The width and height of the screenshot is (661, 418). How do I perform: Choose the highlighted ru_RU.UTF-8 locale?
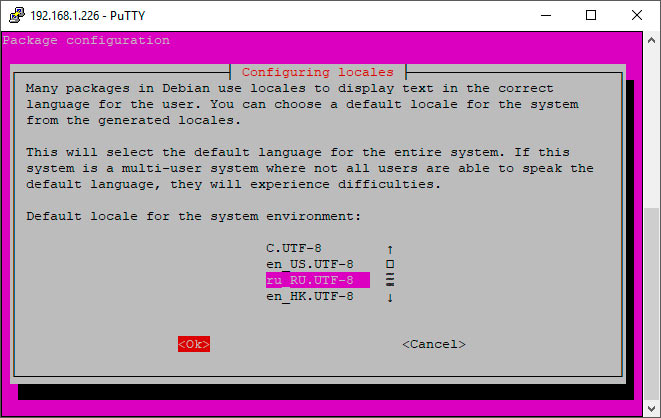318,280
